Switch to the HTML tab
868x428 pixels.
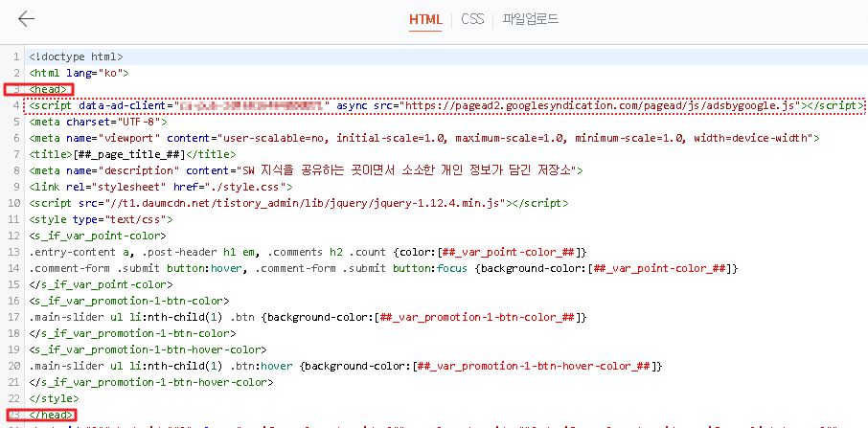click(425, 20)
